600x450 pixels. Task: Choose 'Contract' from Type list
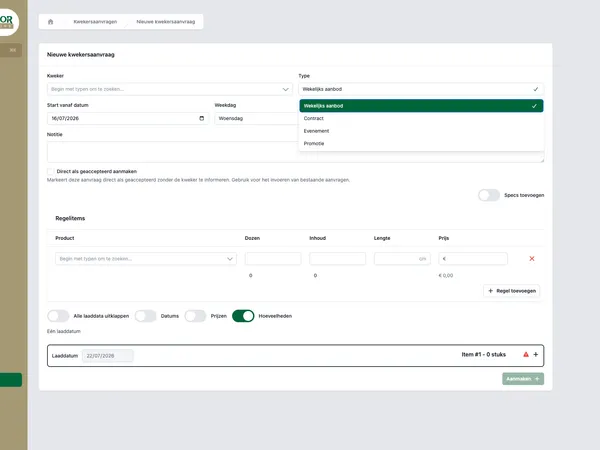(x=421, y=119)
